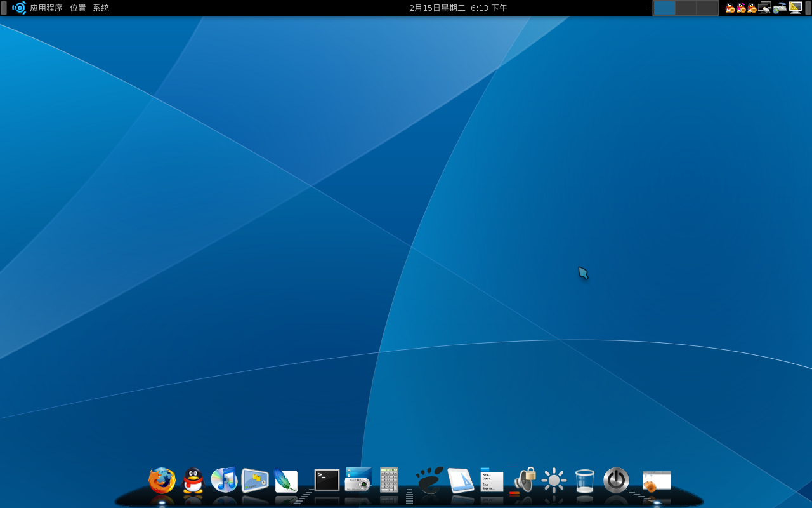The image size is (812, 508).
Task: Select the active blue workspace in switcher
Action: pyautogui.click(x=665, y=8)
